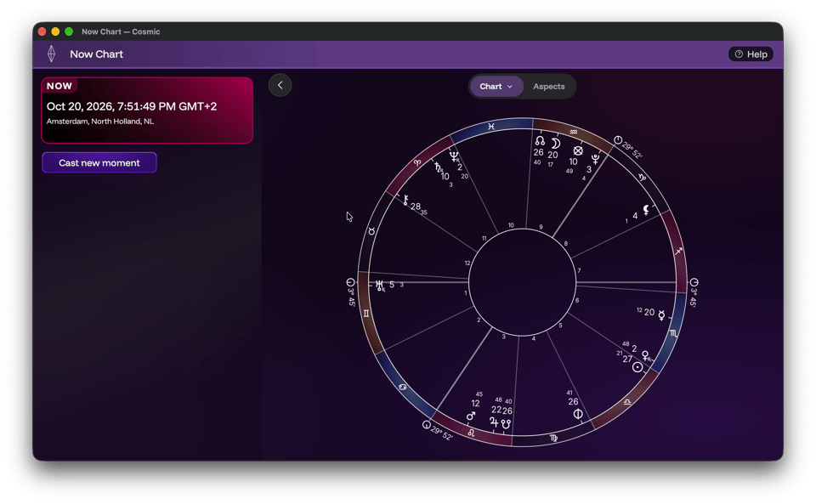Select the Chiron key glyph
Screen dimensions: 816x504
tap(405, 200)
